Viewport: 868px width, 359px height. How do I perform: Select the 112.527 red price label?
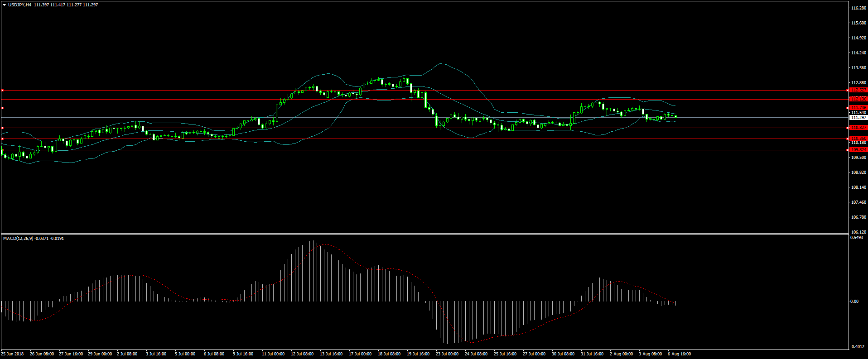click(858, 90)
